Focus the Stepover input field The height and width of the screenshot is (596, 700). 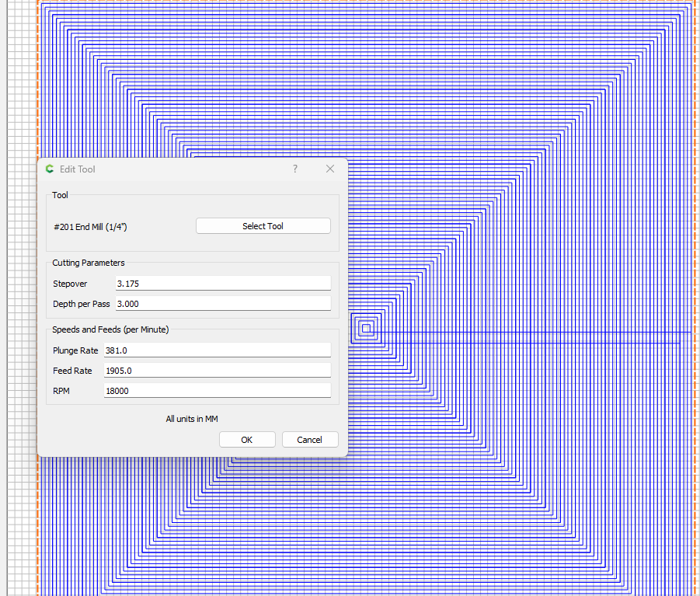(222, 284)
